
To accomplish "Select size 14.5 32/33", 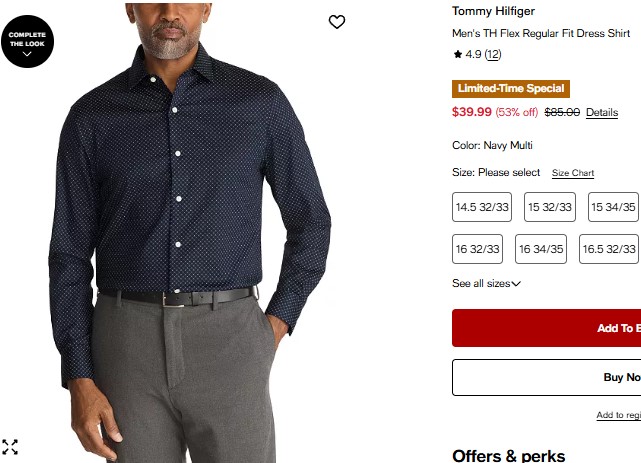I will coord(482,207).
